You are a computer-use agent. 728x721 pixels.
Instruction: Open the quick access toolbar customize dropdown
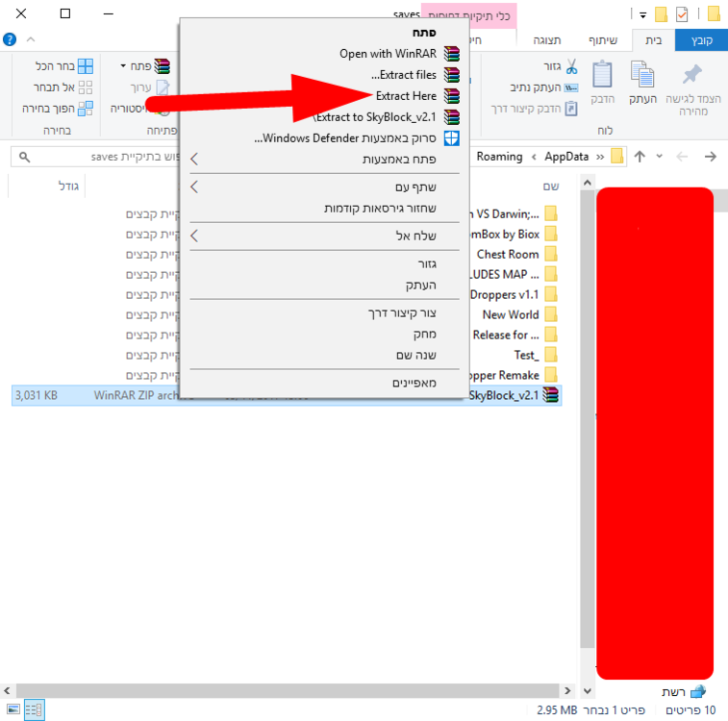pyautogui.click(x=643, y=15)
